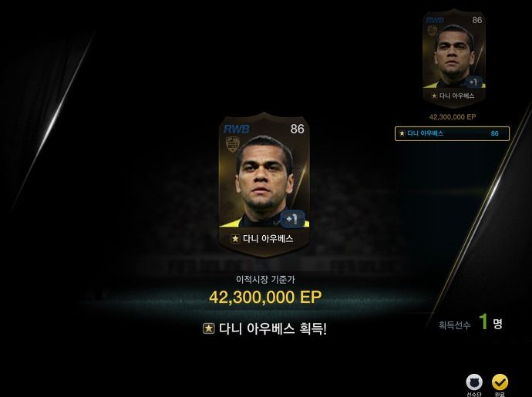The height and width of the screenshot is (397, 532).
Task: Click the star icon on large card nameplate
Action: [235, 239]
